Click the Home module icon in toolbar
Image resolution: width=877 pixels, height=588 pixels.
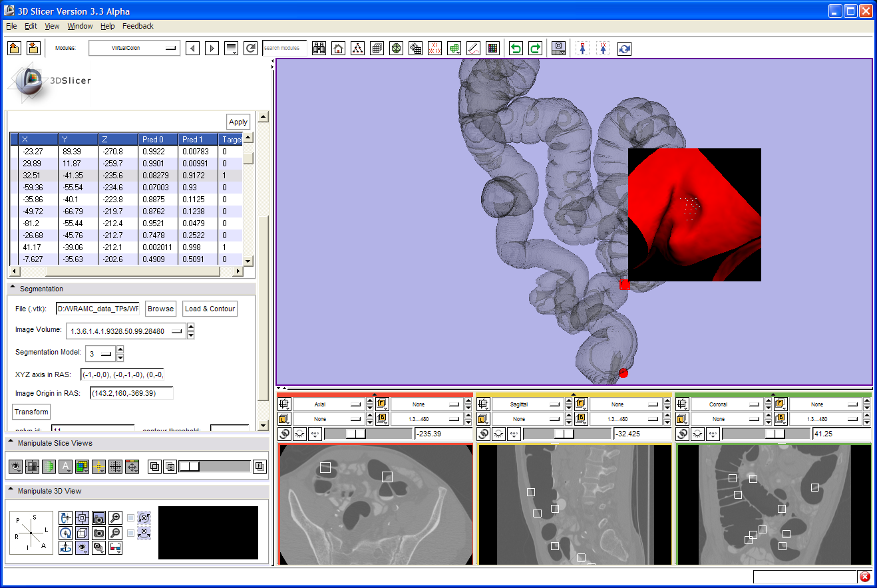339,49
